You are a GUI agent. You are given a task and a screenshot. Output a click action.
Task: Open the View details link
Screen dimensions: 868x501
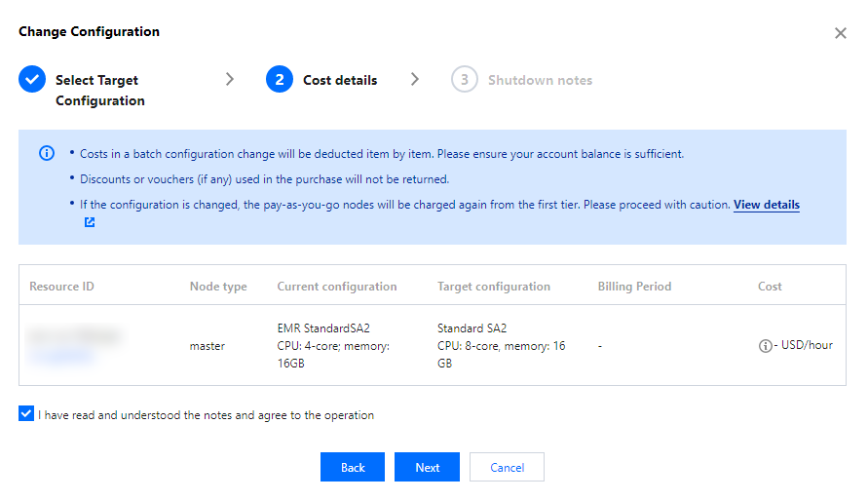(766, 205)
